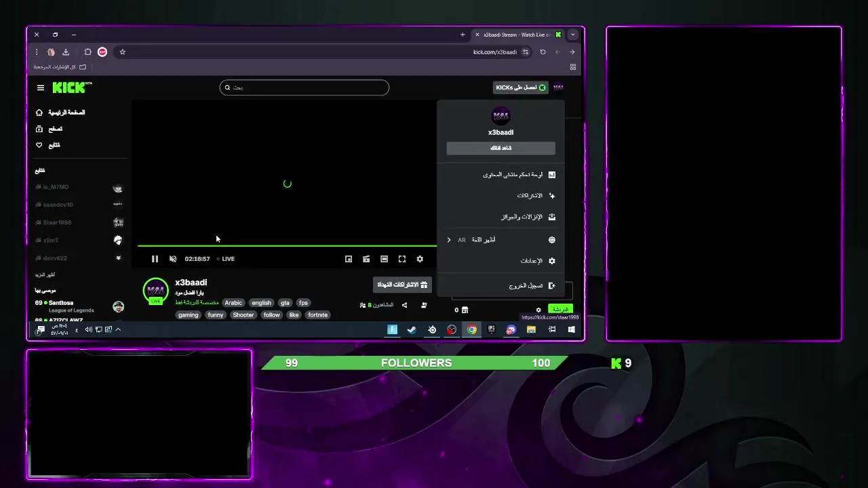Open is_M7MD in followed channels

79,187
